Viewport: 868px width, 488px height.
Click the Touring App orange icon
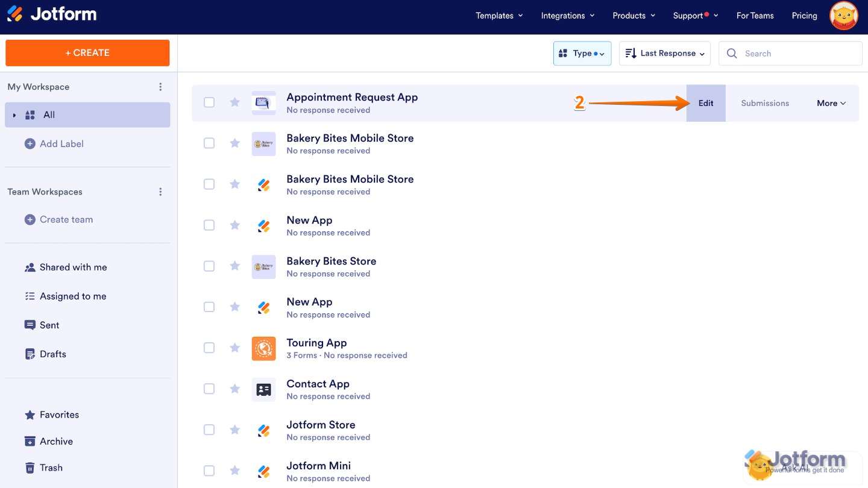point(263,348)
